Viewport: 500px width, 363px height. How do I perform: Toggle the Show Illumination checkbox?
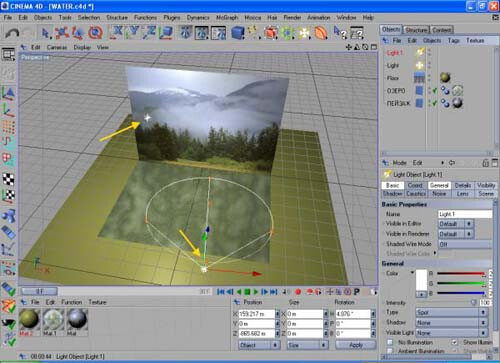pyautogui.click(x=454, y=342)
